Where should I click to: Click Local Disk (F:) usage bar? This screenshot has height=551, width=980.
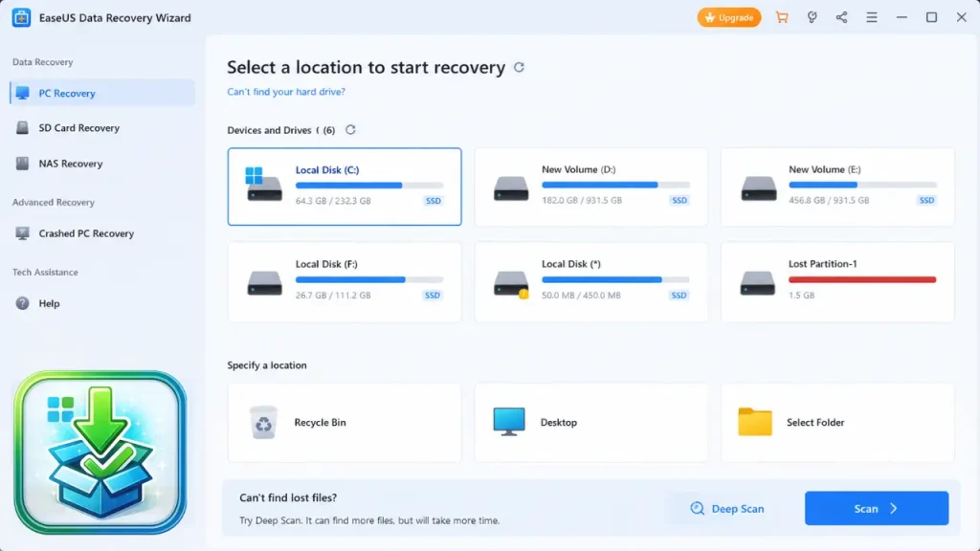click(x=369, y=279)
